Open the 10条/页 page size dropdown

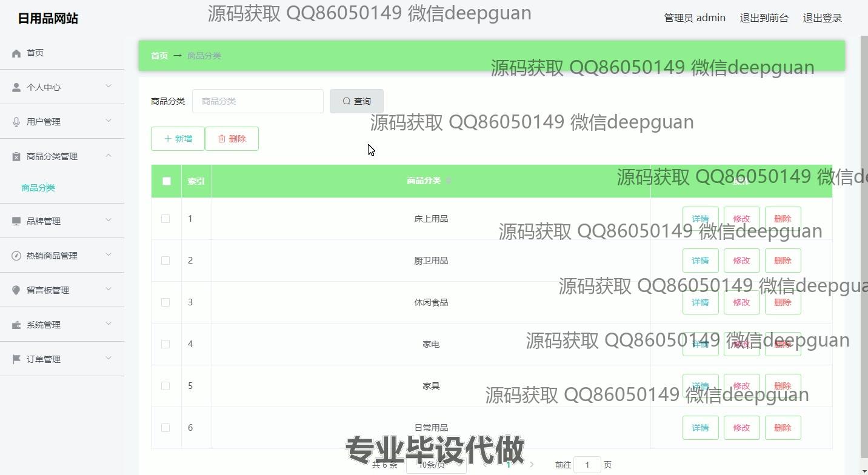pyautogui.click(x=436, y=465)
